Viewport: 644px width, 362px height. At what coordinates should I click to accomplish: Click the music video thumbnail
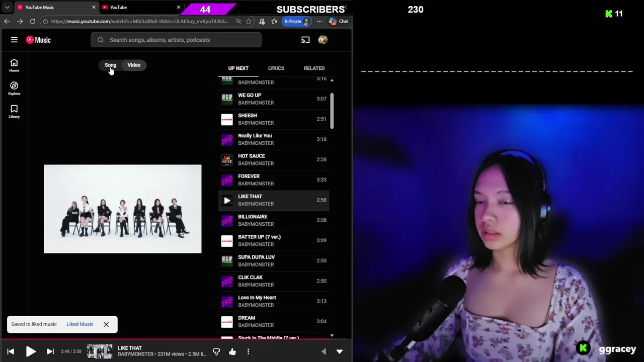pos(122,209)
